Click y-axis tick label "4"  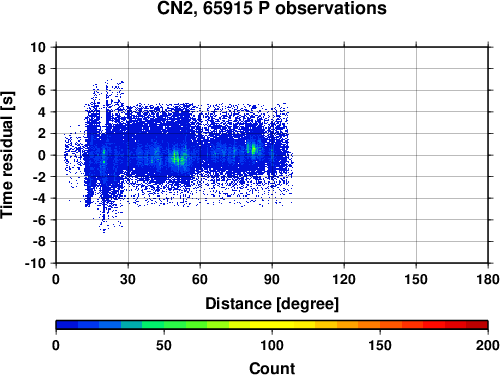point(42,112)
